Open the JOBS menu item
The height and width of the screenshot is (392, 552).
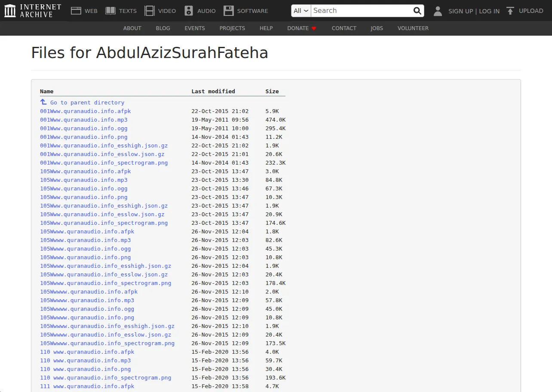tap(377, 28)
